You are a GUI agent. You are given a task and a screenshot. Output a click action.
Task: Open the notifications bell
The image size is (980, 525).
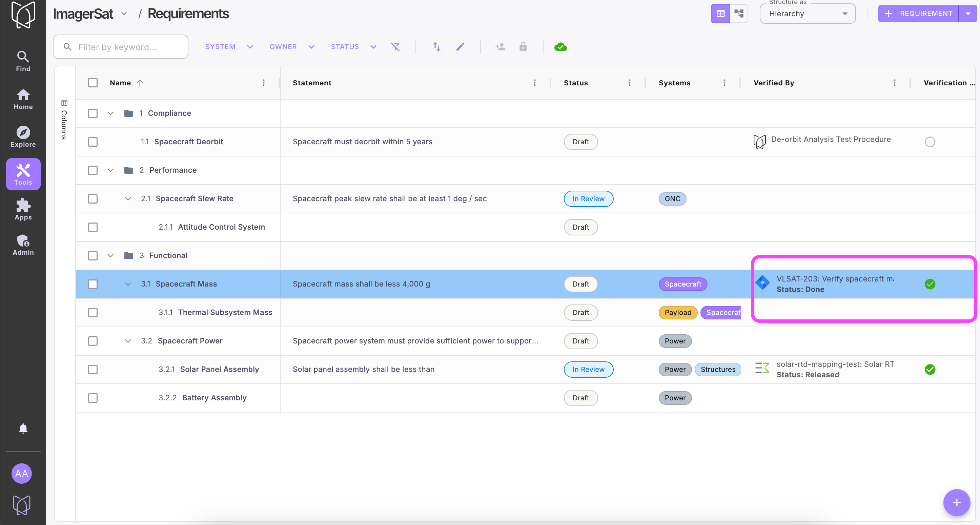tap(23, 428)
